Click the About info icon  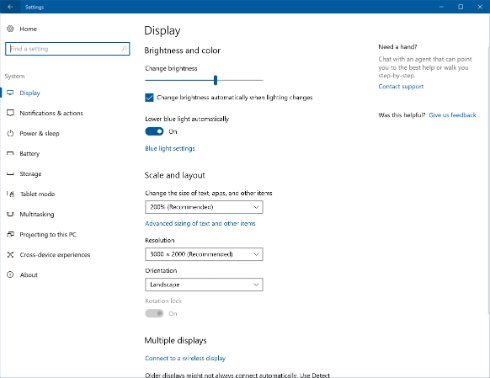[x=10, y=275]
